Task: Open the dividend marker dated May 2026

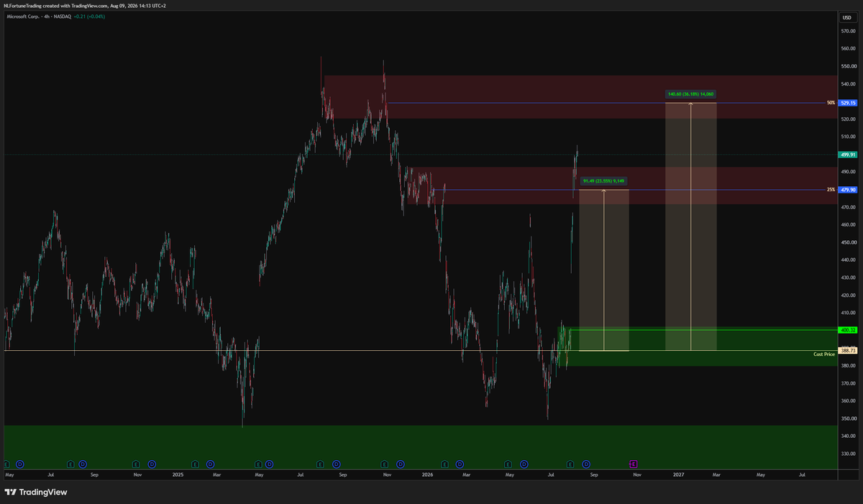Action: [524, 464]
